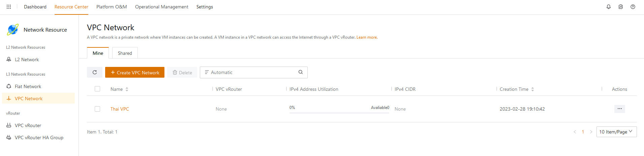Screen dimensions: 644x156
Task: Click the Network Resource globe logo
Action: (13, 30)
